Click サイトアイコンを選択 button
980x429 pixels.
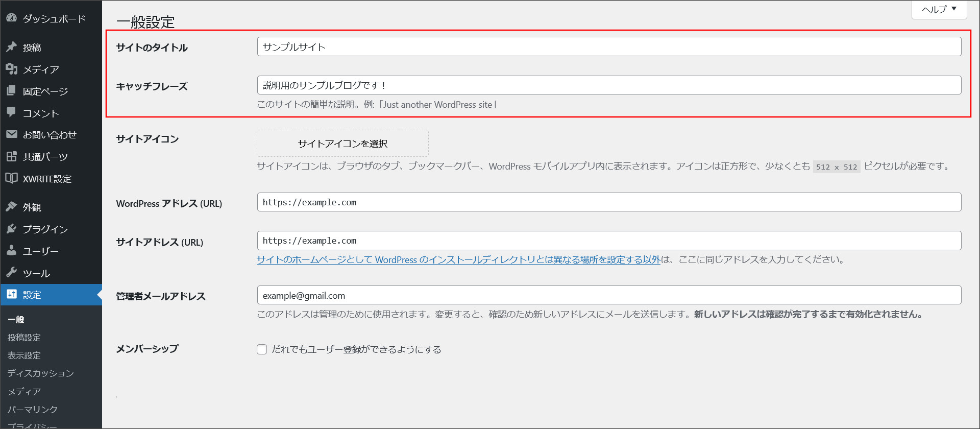click(342, 144)
